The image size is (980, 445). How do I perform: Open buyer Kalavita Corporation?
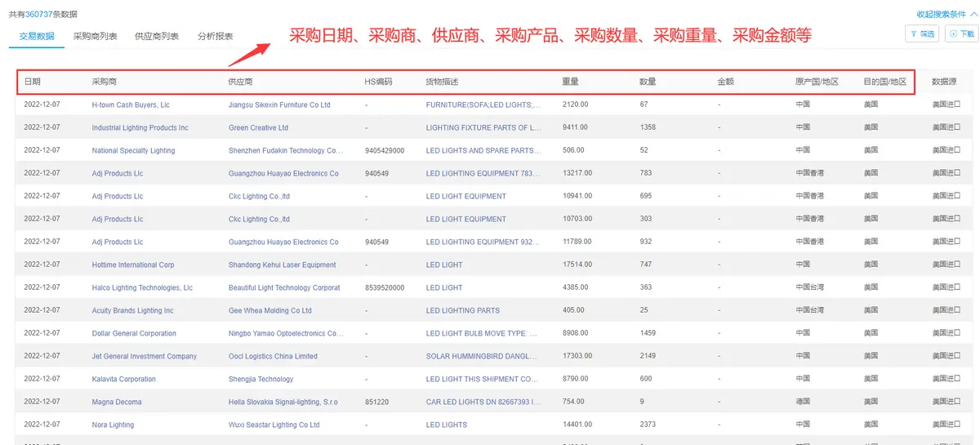tap(123, 379)
